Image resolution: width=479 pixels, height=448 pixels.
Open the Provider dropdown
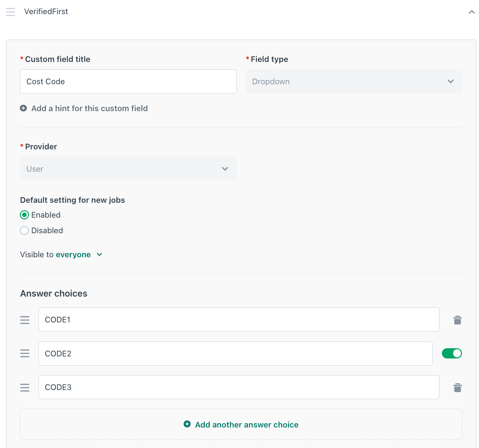[x=128, y=169]
